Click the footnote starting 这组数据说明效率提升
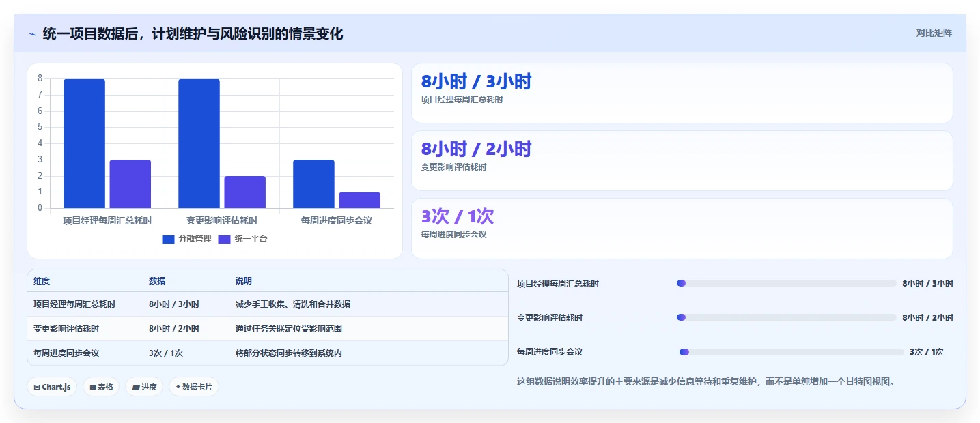This screenshot has height=423, width=980. point(705,382)
